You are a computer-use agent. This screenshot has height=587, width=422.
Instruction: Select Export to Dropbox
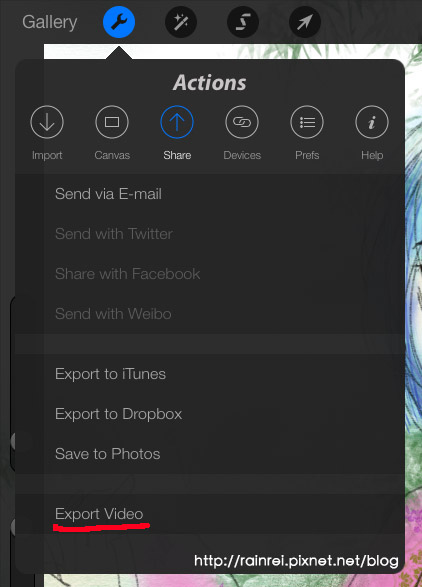(210, 414)
